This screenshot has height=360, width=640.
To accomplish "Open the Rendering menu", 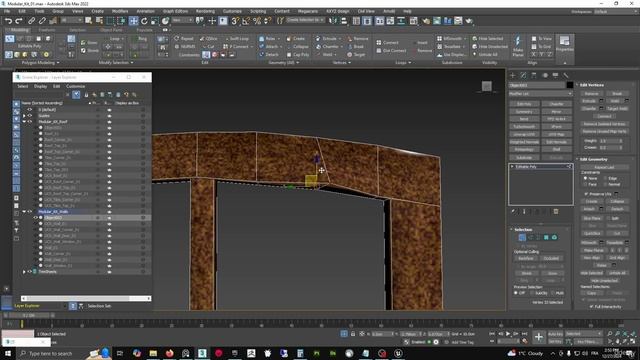I will [x=205, y=11].
